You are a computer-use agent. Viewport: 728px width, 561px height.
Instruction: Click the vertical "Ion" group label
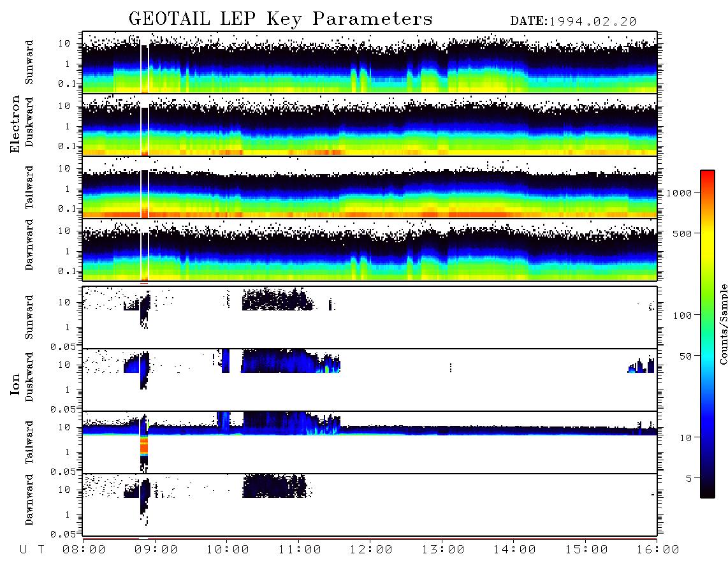coord(15,384)
